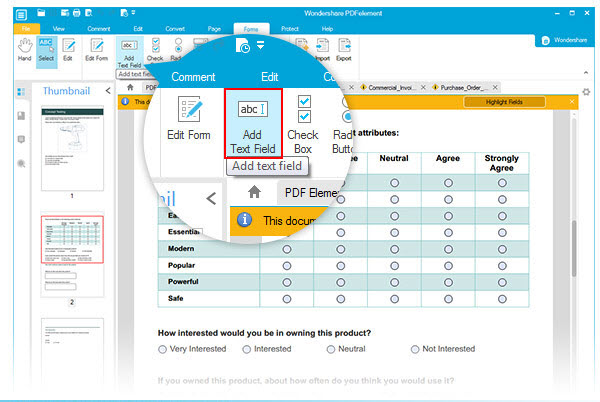This screenshot has height=402, width=600.
Task: Select the Very Interested radio button
Action: point(163,349)
